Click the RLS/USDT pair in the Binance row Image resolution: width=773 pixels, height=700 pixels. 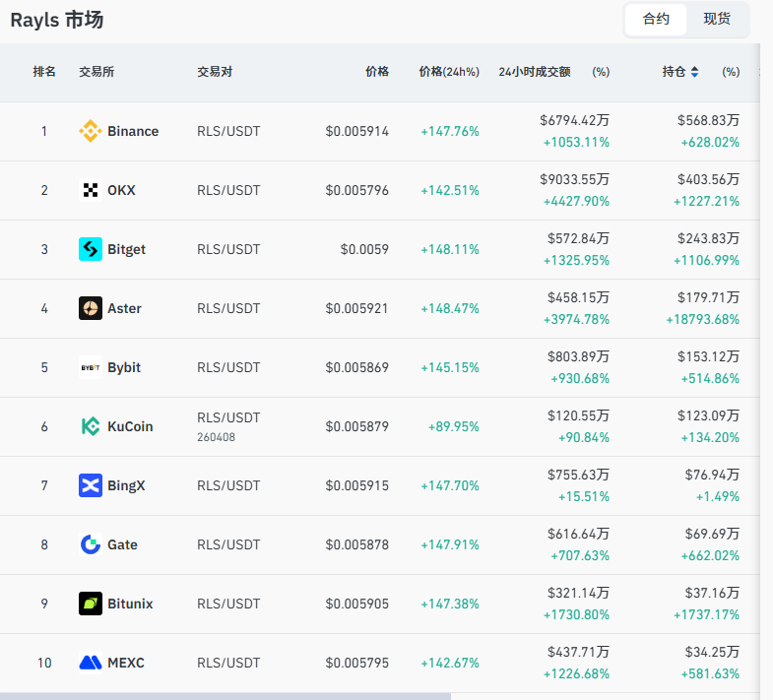228,131
